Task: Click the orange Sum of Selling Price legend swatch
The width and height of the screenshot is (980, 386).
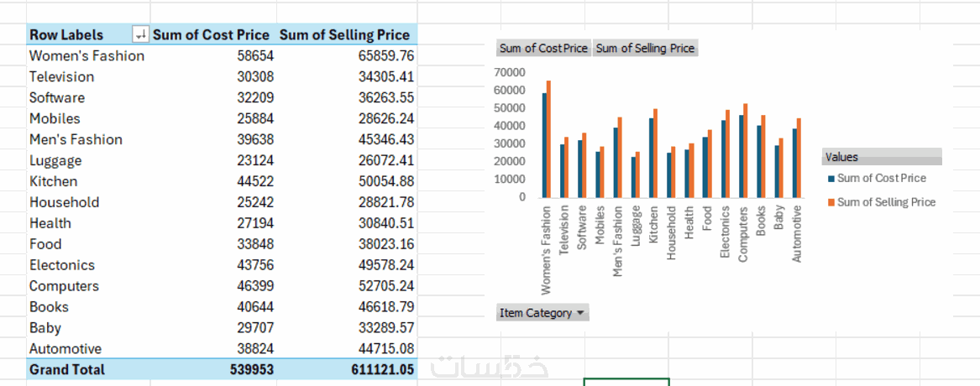Action: 831,202
